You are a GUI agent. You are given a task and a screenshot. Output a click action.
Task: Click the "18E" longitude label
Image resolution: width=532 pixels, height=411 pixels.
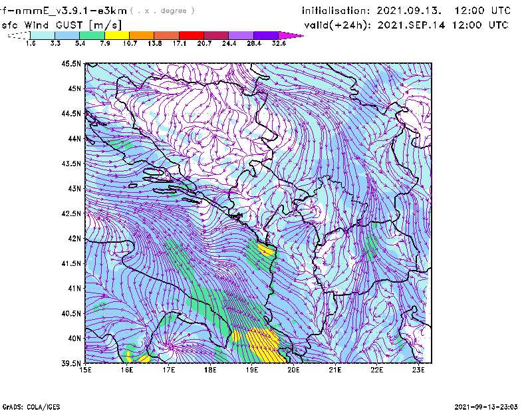pos(210,370)
